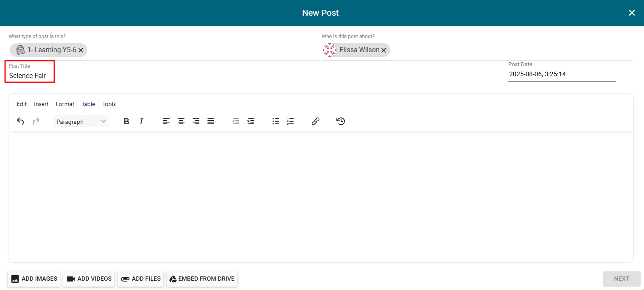Click the insert link icon
The height and width of the screenshot is (290, 644).
pyautogui.click(x=315, y=122)
